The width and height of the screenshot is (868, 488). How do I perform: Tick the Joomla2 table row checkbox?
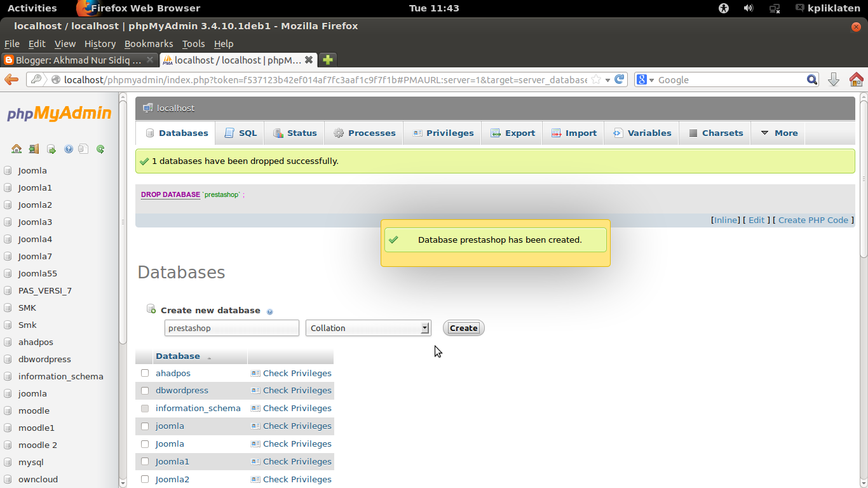pos(145,479)
